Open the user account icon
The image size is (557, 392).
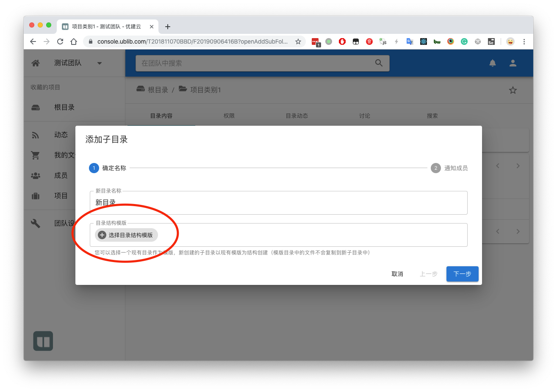pos(513,63)
